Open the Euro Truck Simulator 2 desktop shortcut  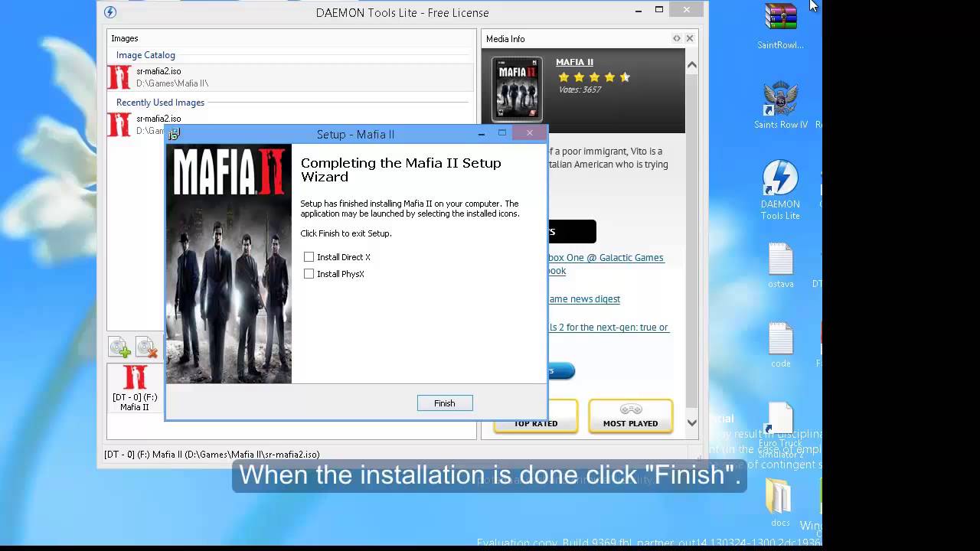(780, 431)
